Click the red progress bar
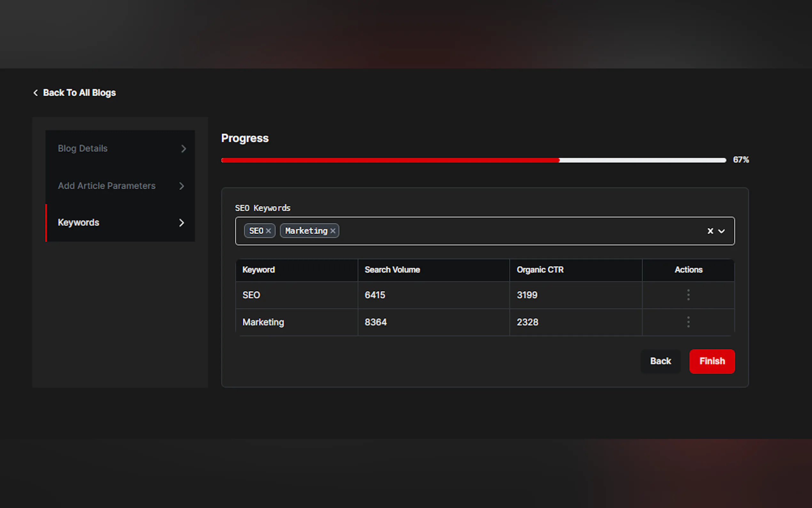The image size is (812, 508). pos(389,160)
